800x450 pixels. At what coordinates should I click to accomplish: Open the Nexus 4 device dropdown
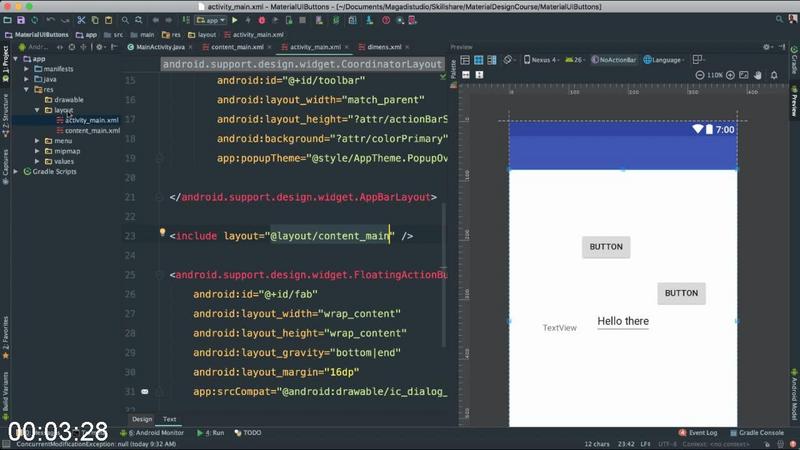pyautogui.click(x=541, y=60)
